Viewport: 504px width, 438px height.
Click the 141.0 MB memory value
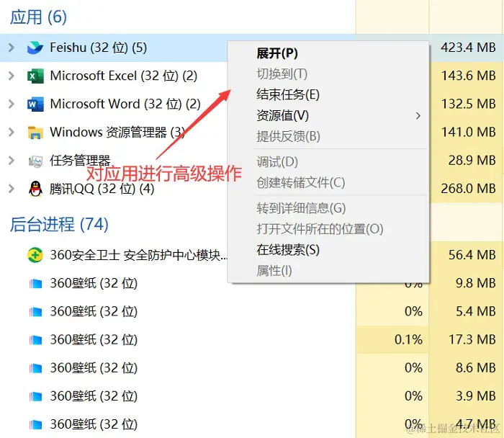(x=468, y=132)
